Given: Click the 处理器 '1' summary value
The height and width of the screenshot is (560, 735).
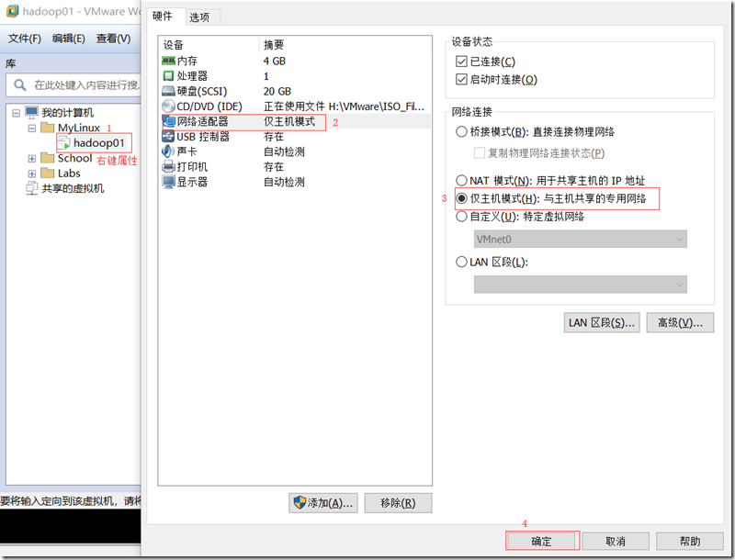Looking at the screenshot, I should pos(266,76).
